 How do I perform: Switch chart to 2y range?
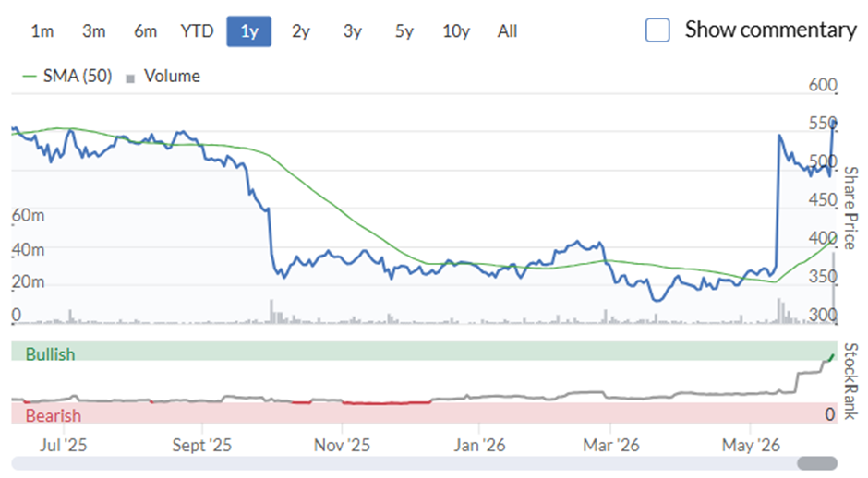coord(301,31)
